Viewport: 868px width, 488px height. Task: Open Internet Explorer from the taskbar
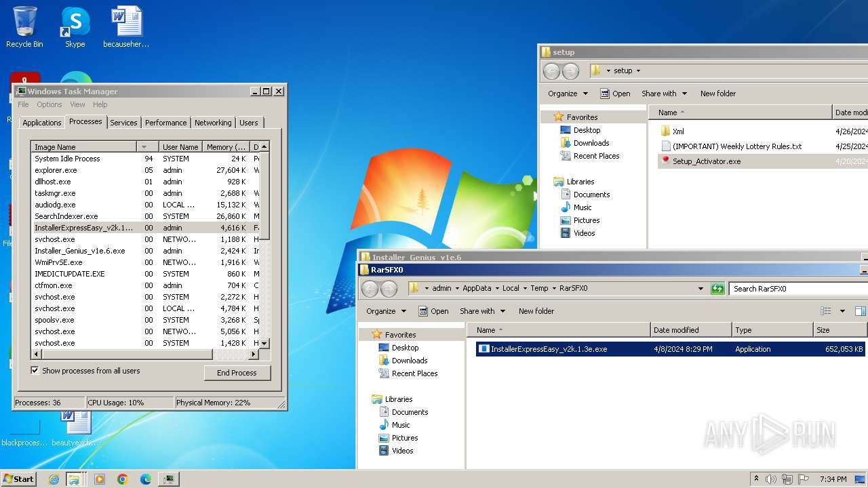click(x=54, y=479)
